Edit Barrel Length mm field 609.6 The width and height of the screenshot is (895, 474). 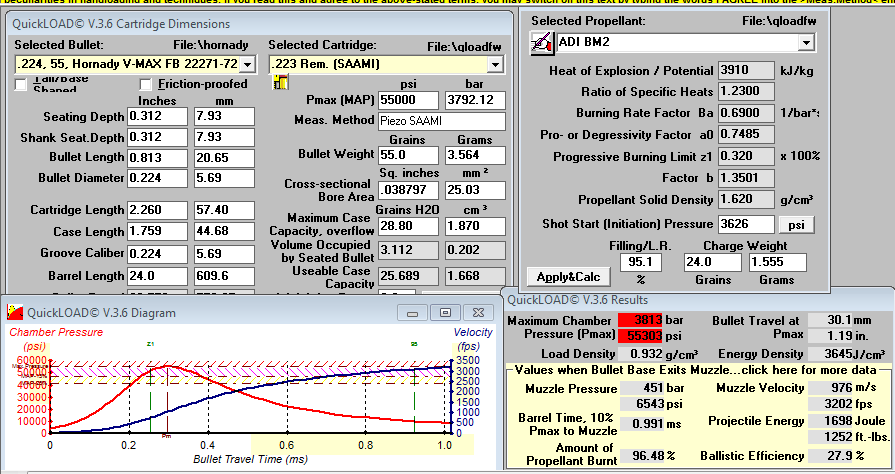224,276
